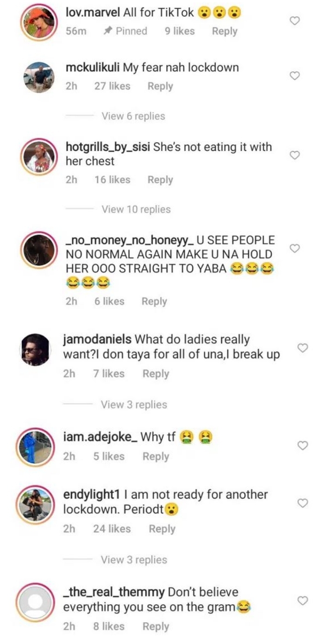326x644 pixels.
Task: Expand the 10 replies thread
Action: [x=136, y=209]
